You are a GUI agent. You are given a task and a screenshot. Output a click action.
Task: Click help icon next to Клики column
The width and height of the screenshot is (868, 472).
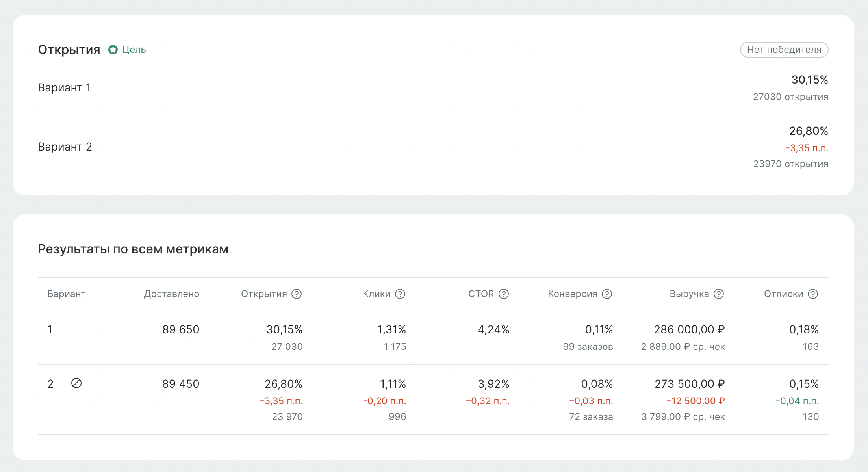(400, 294)
